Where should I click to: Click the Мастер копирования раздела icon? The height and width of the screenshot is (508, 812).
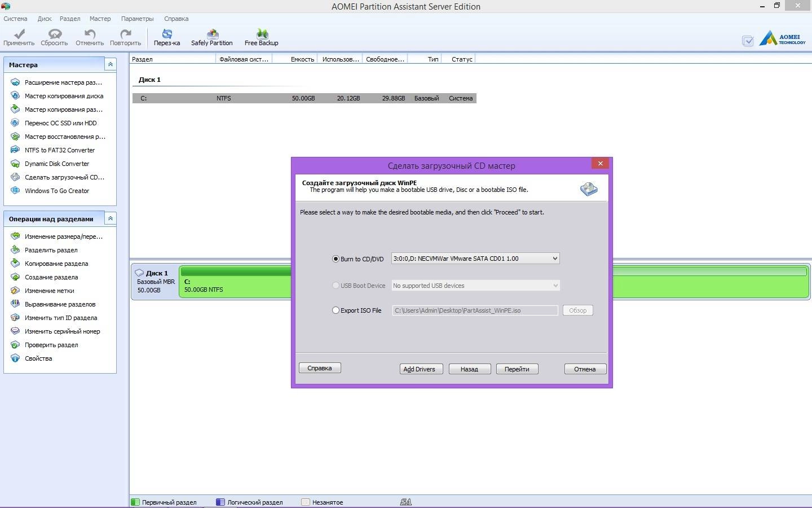click(x=15, y=110)
